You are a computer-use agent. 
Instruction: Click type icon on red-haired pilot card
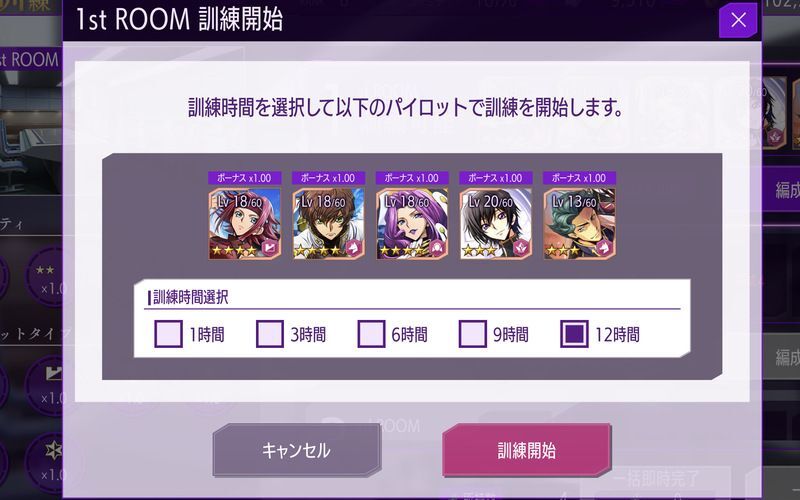(x=269, y=248)
